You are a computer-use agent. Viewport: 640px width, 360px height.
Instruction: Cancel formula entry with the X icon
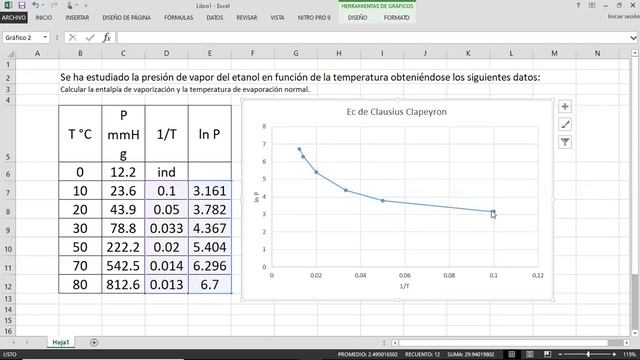tap(73, 38)
